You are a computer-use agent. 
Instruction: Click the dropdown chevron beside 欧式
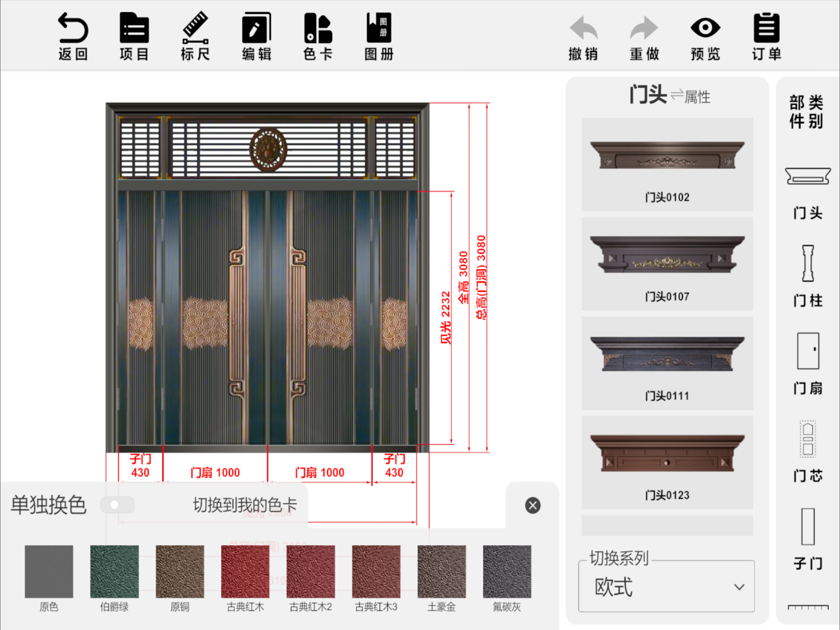739,587
